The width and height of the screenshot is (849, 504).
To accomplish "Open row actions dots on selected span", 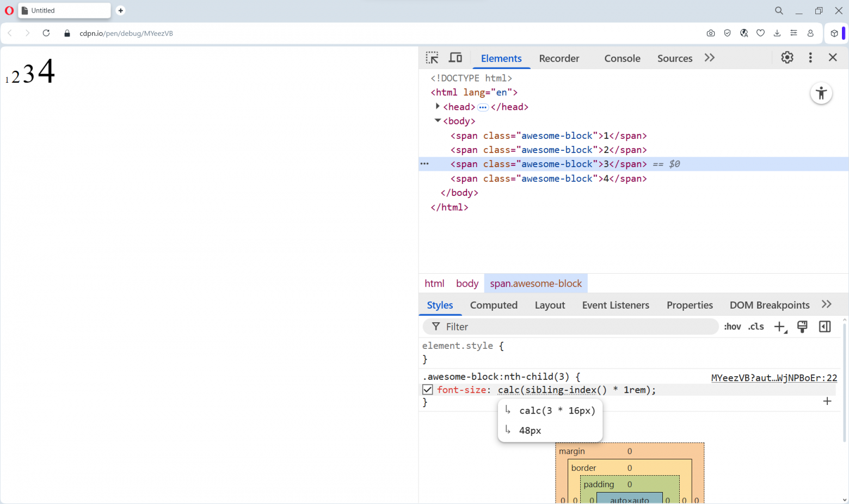I will (424, 164).
